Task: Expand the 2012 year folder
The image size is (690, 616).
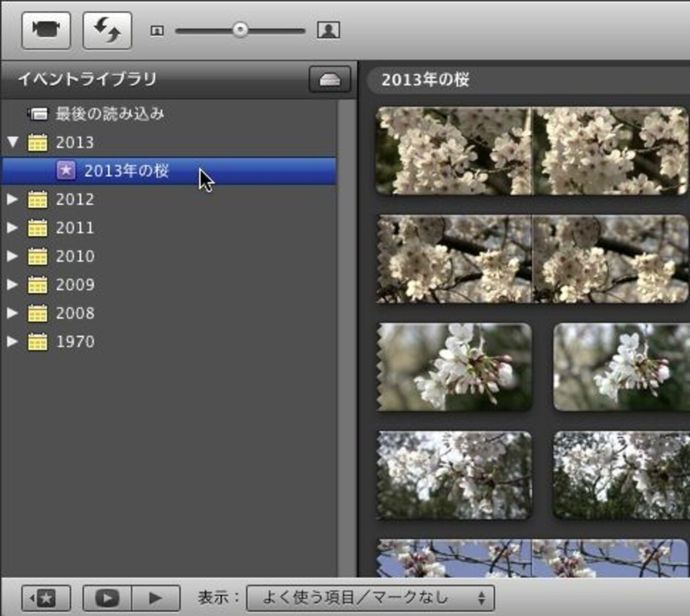Action: (13, 199)
